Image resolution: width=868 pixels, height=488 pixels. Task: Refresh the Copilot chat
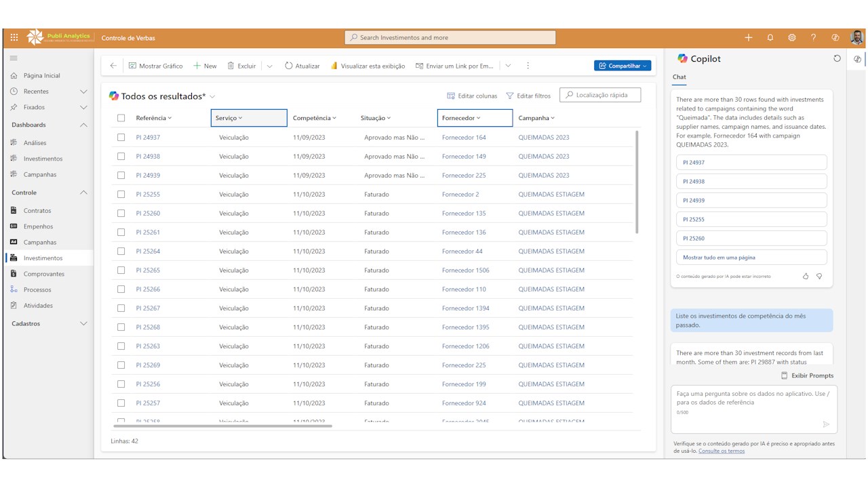tap(837, 59)
